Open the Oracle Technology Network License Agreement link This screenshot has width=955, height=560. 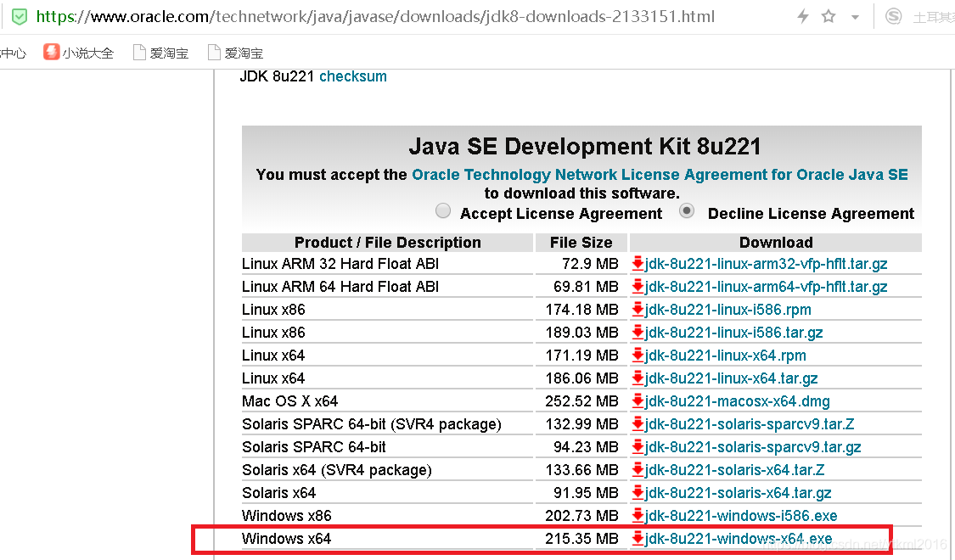pos(660,175)
